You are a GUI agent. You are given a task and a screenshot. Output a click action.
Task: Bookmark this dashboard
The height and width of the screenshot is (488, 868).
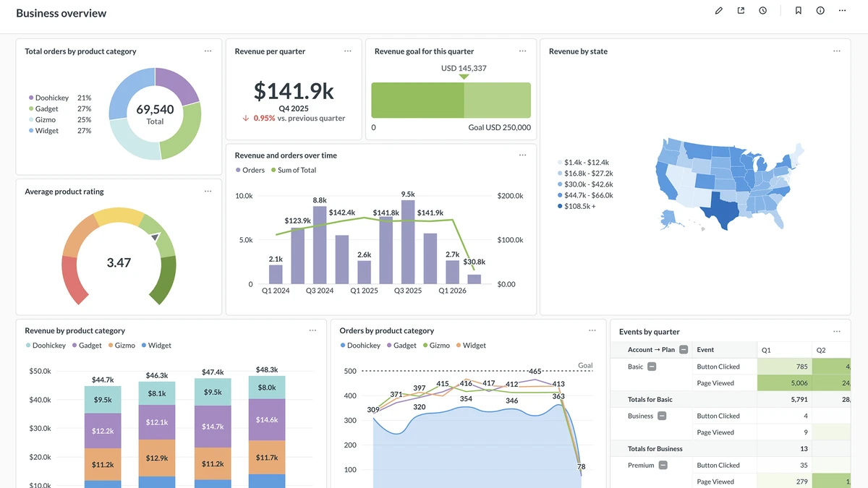point(799,11)
